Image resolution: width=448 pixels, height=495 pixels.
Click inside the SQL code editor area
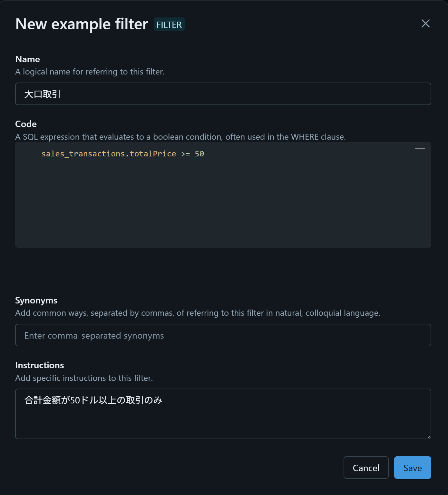pos(213,200)
